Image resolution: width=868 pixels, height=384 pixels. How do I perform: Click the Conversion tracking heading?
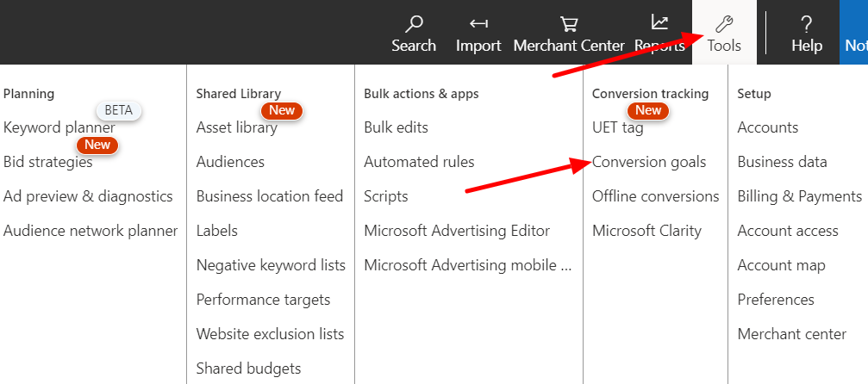pyautogui.click(x=651, y=94)
